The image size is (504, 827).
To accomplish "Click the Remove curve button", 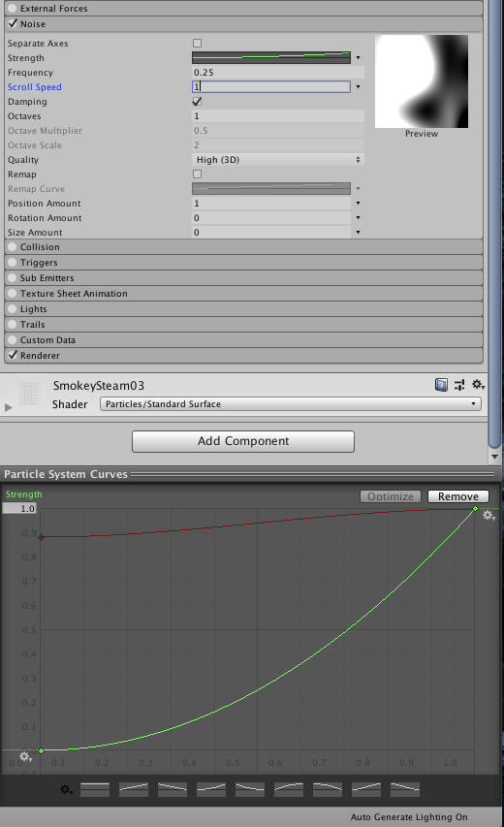I will (x=458, y=496).
